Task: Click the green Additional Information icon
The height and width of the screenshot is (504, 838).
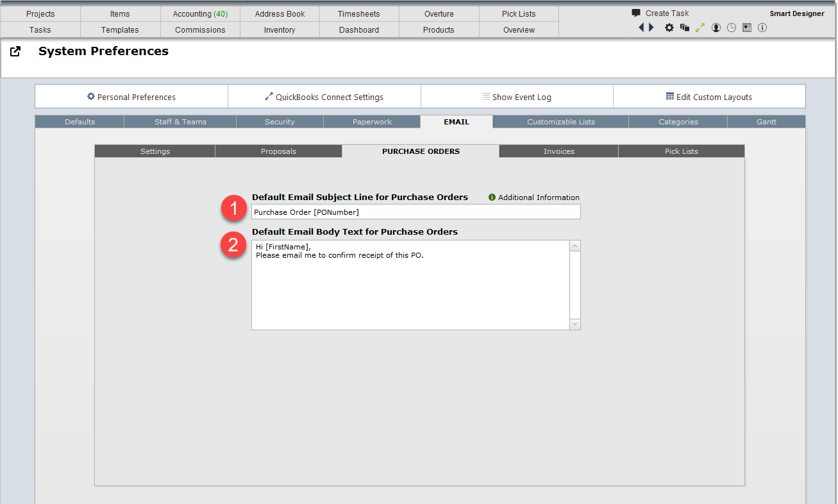Action: [x=492, y=197]
